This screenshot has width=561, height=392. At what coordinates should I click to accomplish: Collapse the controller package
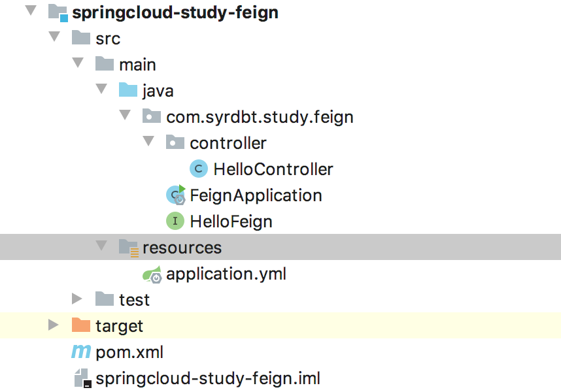click(148, 142)
